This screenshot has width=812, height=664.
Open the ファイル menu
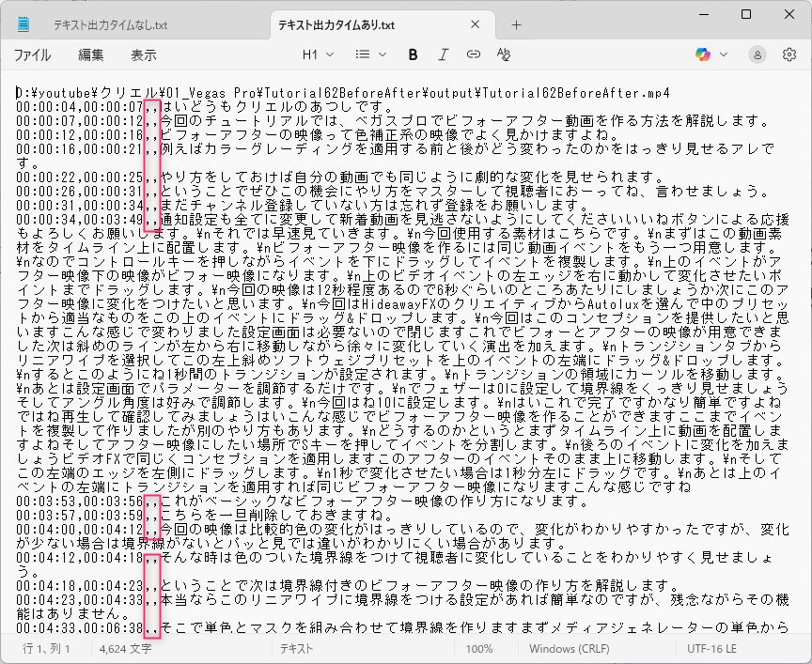coord(32,55)
